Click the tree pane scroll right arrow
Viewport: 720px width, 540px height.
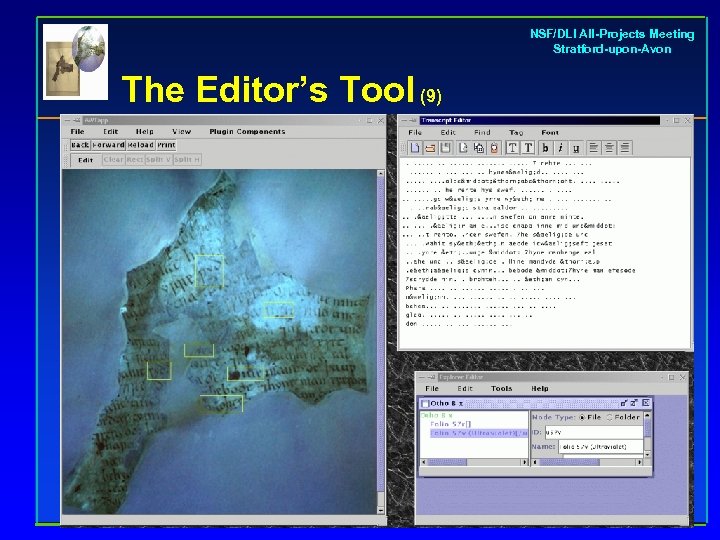pyautogui.click(x=525, y=462)
